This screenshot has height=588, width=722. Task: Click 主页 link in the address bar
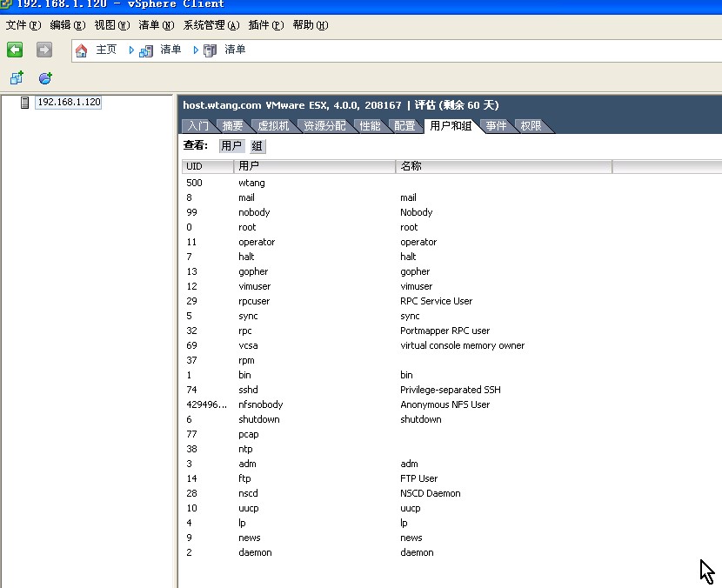click(106, 50)
